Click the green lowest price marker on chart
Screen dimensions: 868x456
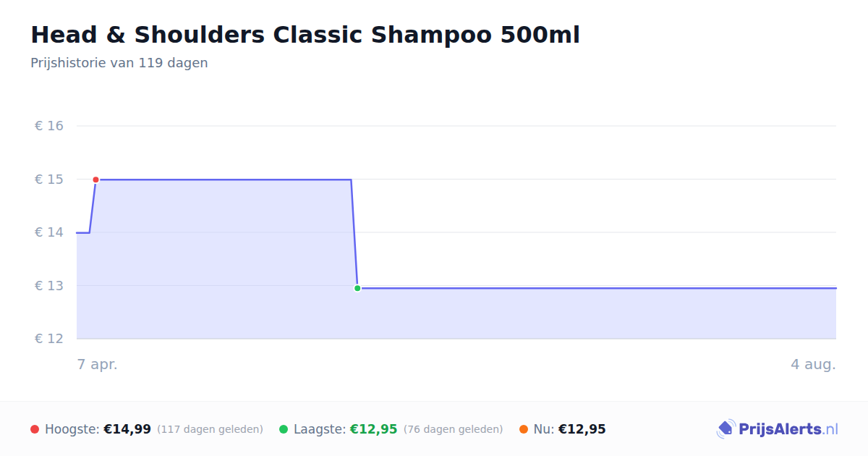pyautogui.click(x=357, y=288)
